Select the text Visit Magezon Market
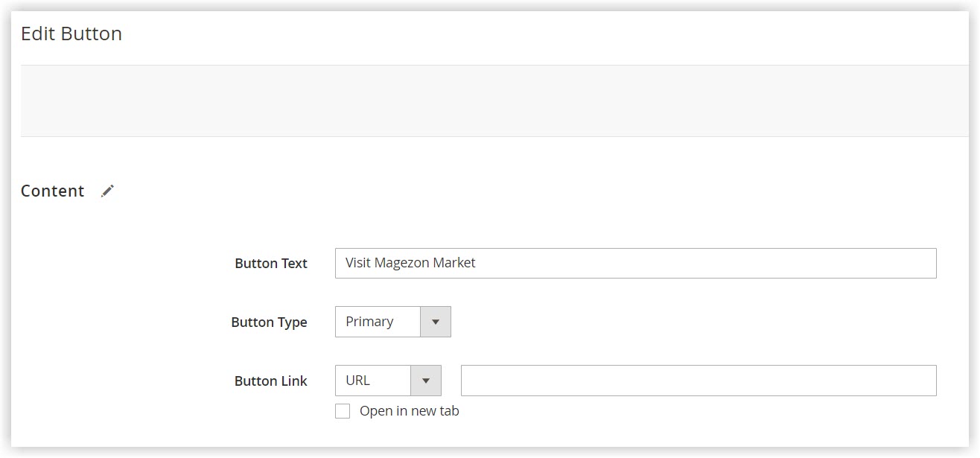This screenshot has width=980, height=458. point(410,263)
